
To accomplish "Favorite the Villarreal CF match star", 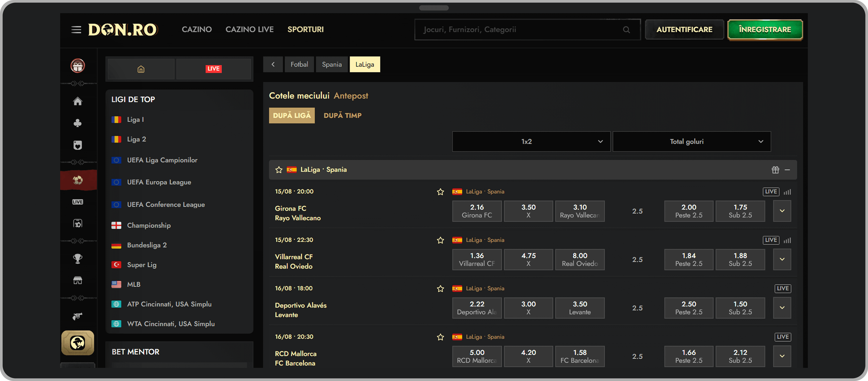I will click(x=440, y=240).
